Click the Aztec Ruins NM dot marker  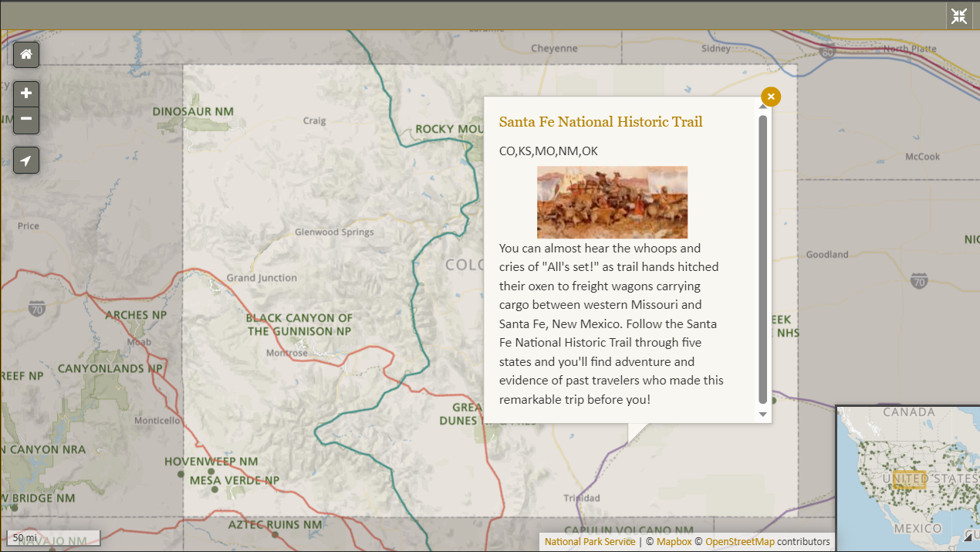[x=275, y=534]
